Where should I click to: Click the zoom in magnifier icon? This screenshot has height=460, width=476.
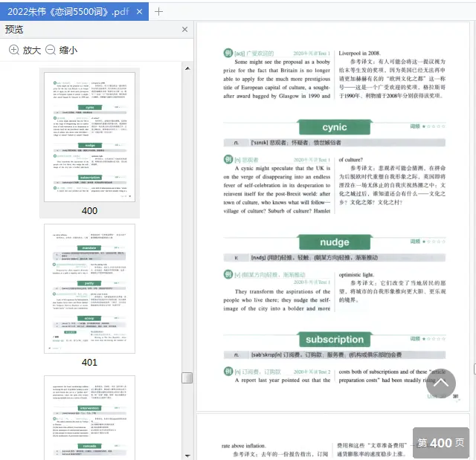click(14, 50)
